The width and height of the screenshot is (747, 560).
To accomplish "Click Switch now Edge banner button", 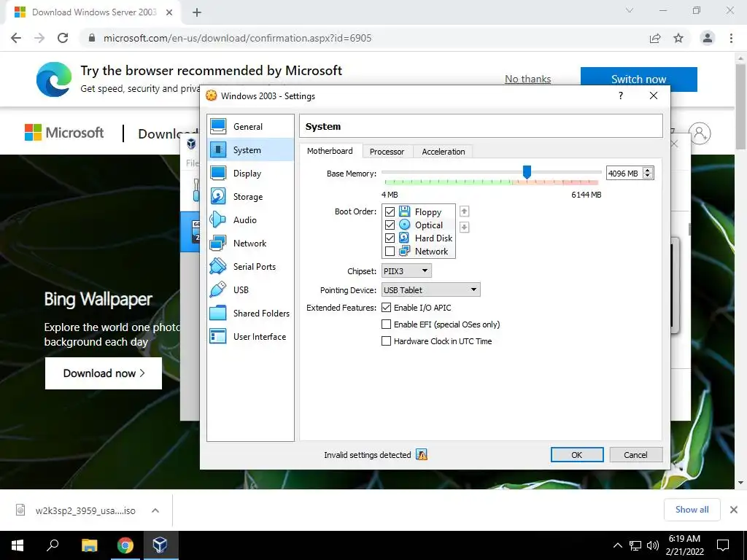I will (x=639, y=79).
